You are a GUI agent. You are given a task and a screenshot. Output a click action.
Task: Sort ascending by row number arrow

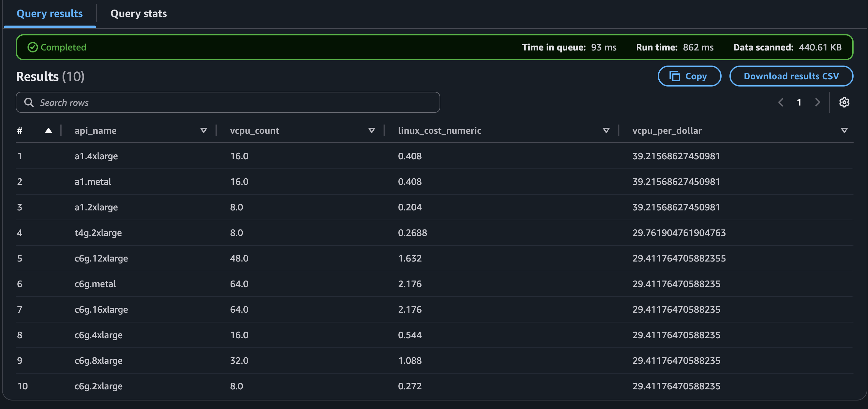pos(48,130)
